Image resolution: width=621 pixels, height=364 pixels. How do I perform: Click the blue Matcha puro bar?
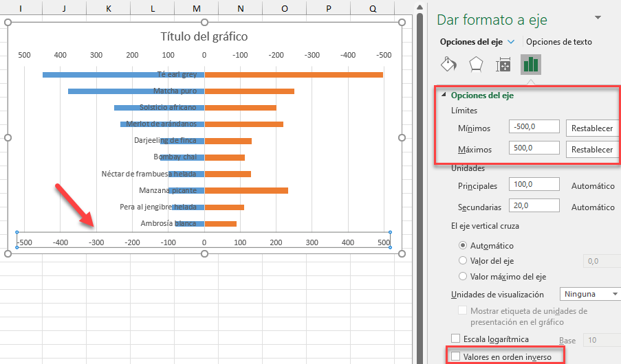136,91
